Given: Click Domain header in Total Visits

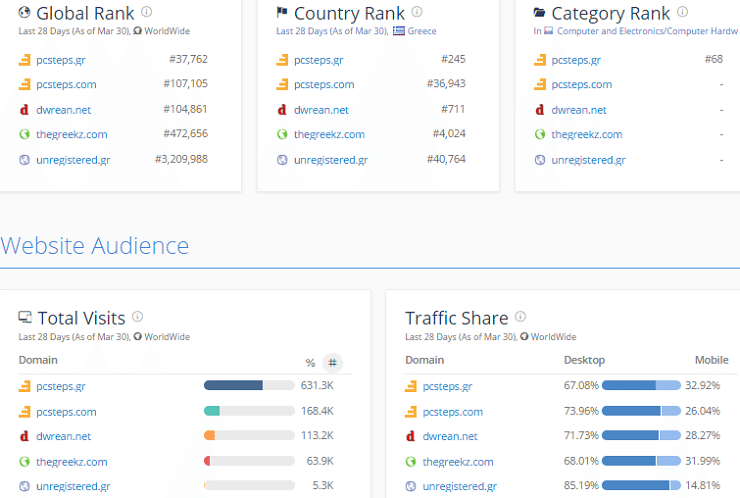Looking at the screenshot, I should (38, 360).
